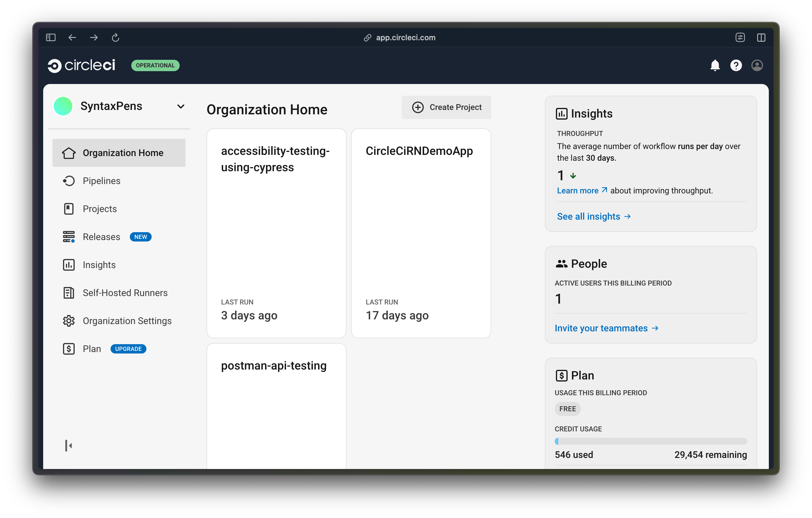Click the '546 used' credits text
Image resolution: width=812 pixels, height=518 pixels.
click(574, 455)
